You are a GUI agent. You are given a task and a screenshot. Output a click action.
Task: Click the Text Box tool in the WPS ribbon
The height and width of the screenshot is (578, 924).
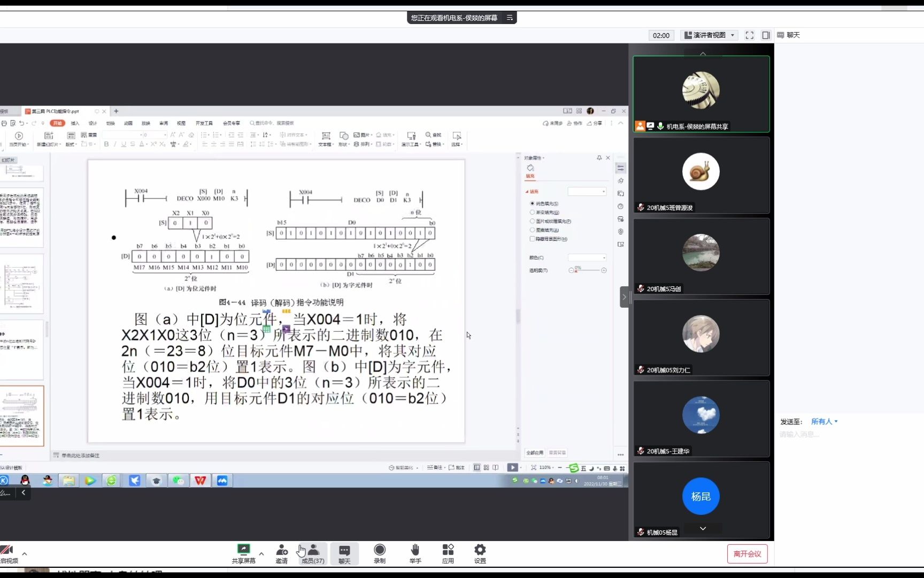325,139
